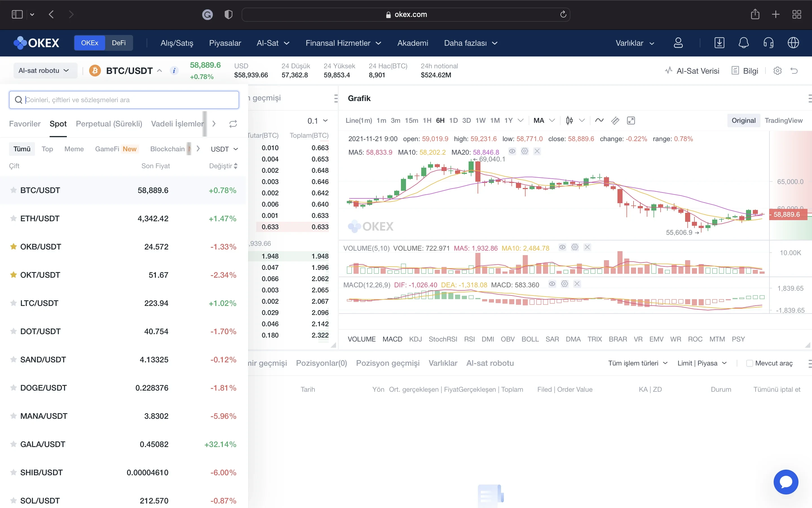Switch to the Favoriler tab
812x508 pixels.
pyautogui.click(x=25, y=124)
